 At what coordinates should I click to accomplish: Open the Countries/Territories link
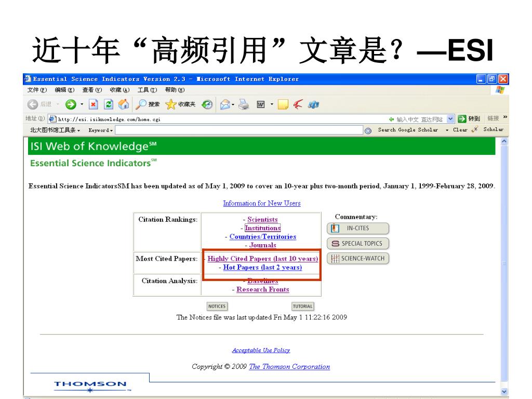click(x=262, y=236)
